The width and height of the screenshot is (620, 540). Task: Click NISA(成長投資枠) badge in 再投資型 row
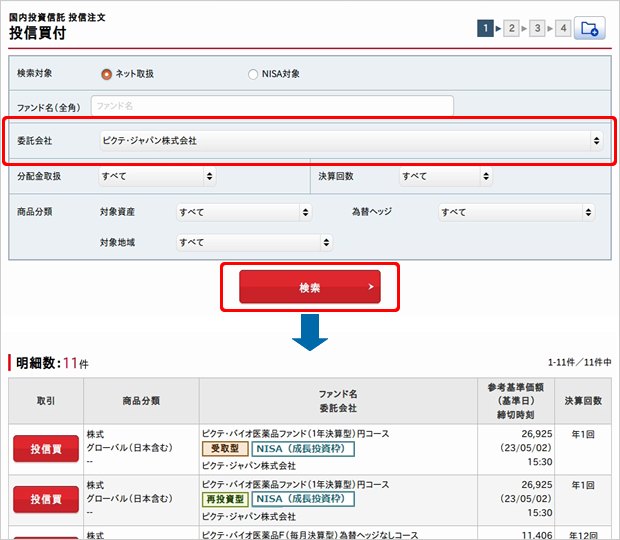coord(303,499)
